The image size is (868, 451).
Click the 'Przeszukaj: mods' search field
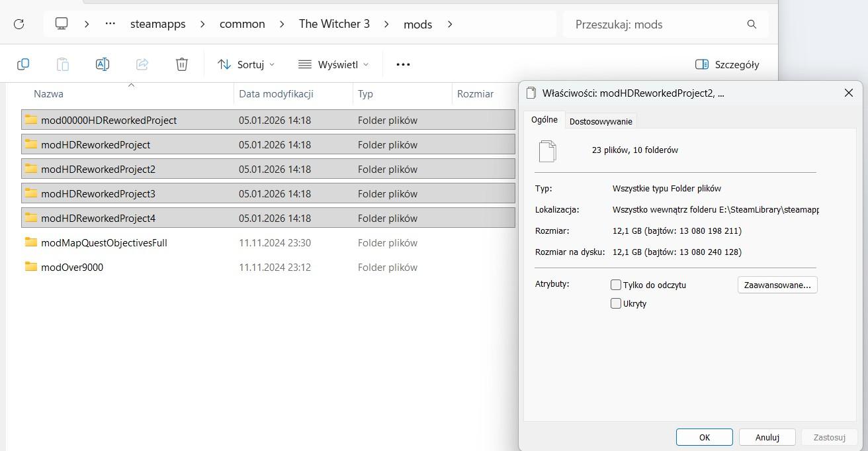click(x=666, y=24)
